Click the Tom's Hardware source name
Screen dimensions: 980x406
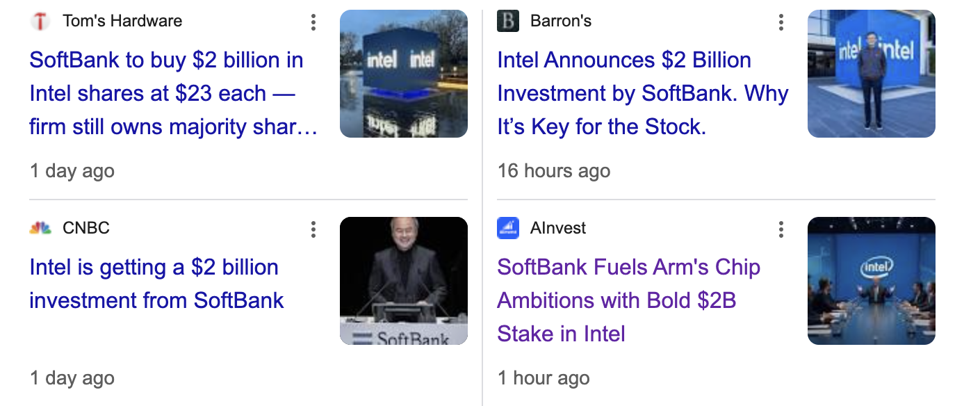tap(122, 21)
